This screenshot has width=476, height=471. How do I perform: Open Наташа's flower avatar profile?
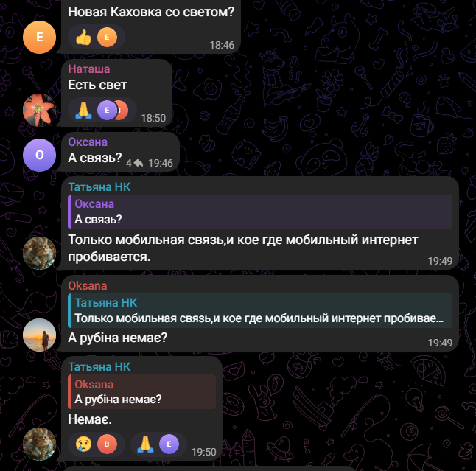point(40,111)
